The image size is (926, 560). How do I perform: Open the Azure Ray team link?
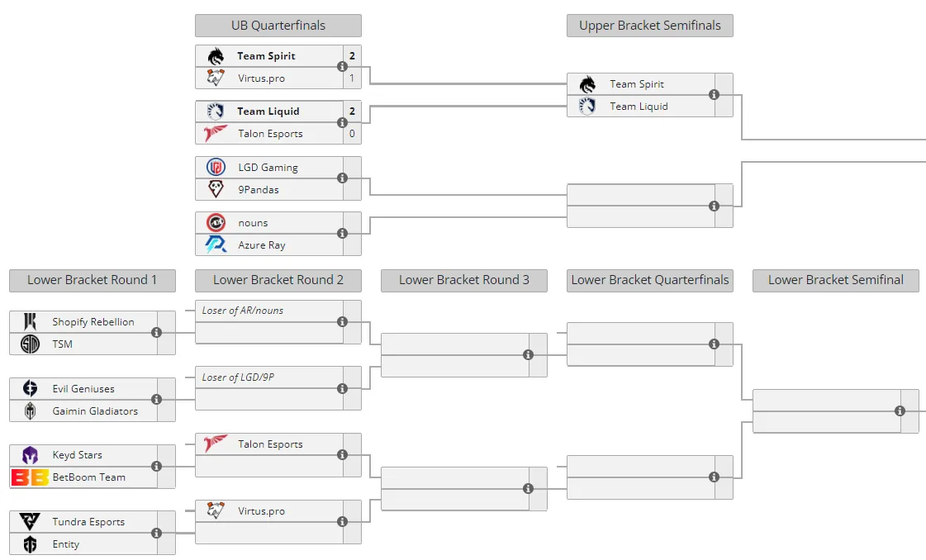coord(262,245)
